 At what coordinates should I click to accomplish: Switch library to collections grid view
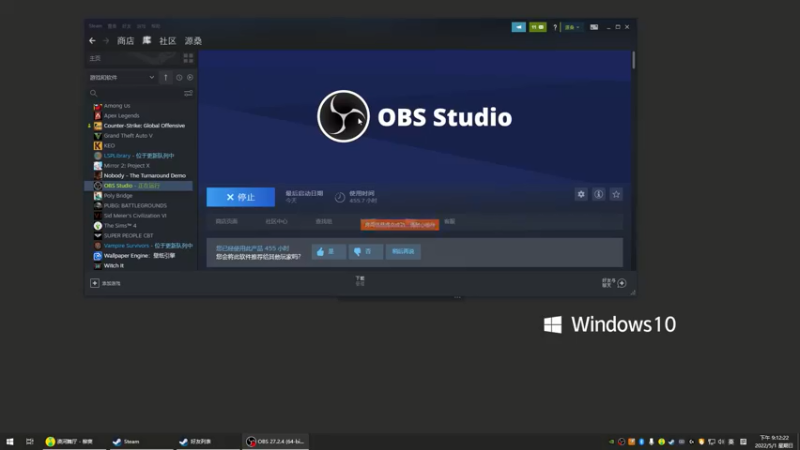coord(188,58)
